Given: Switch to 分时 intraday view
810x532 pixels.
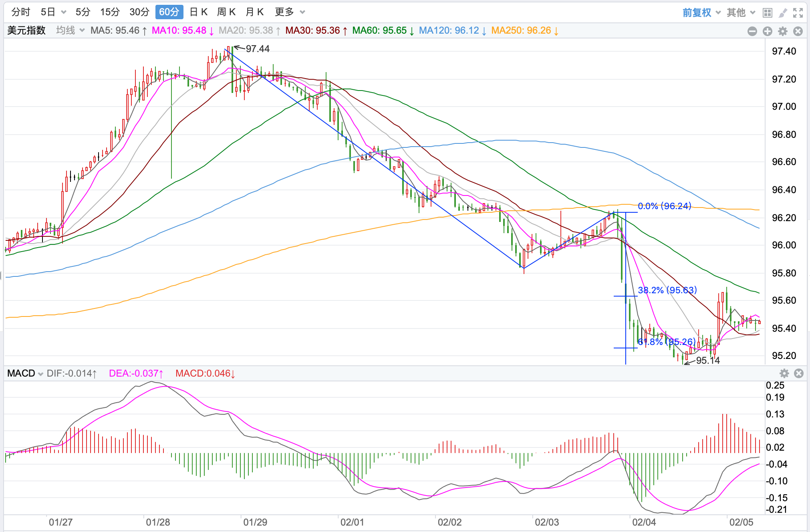Looking at the screenshot, I should [x=21, y=12].
